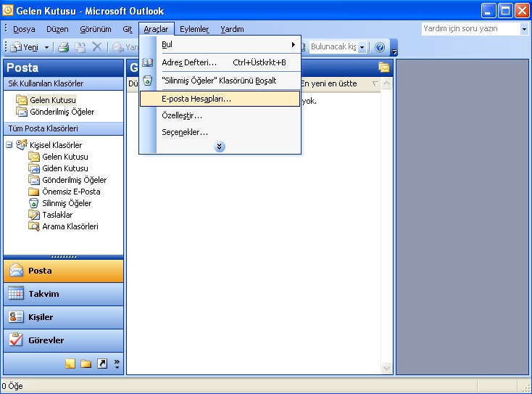Switch to the Kişiler contacts view
Screen dimensions: 532x394
click(64, 317)
